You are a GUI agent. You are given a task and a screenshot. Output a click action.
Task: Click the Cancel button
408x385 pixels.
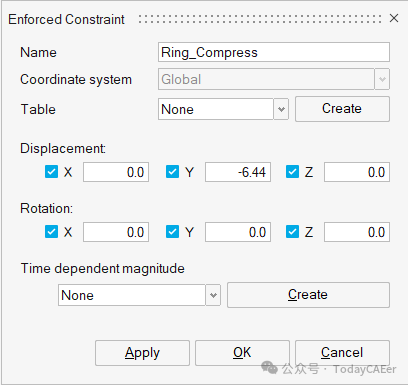click(342, 353)
